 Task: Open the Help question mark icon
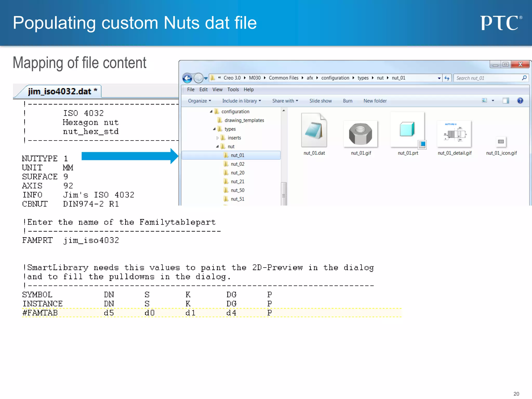520,101
